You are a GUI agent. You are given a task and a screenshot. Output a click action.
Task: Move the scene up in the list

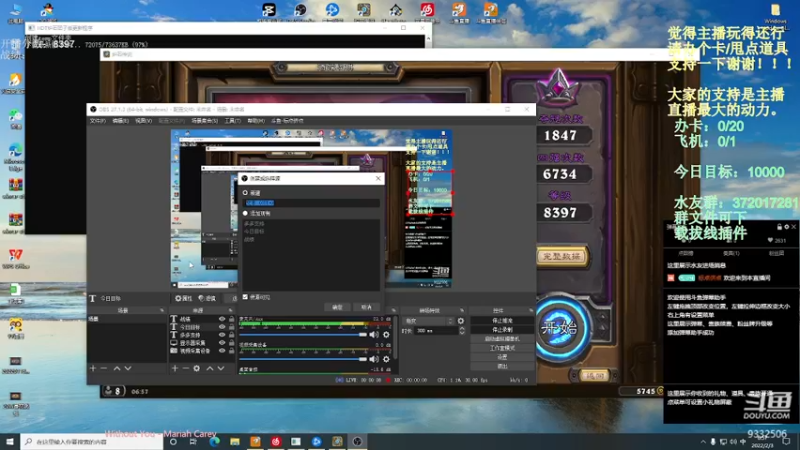point(117,368)
